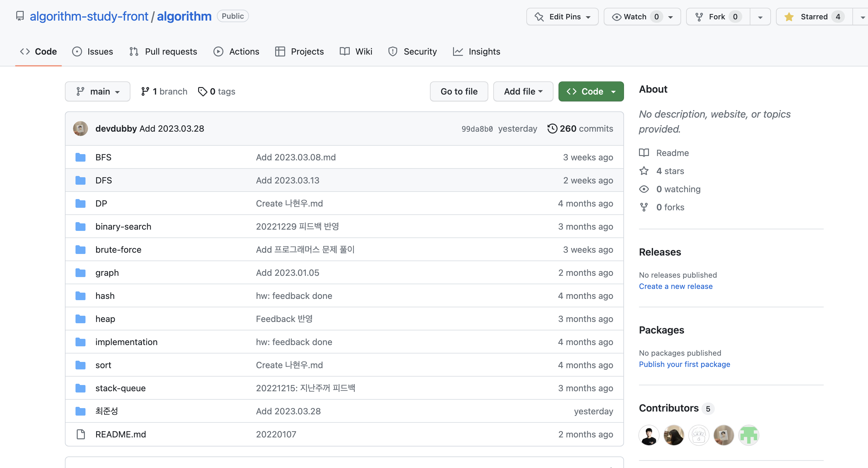
Task: Expand the main branch selector
Action: [97, 91]
